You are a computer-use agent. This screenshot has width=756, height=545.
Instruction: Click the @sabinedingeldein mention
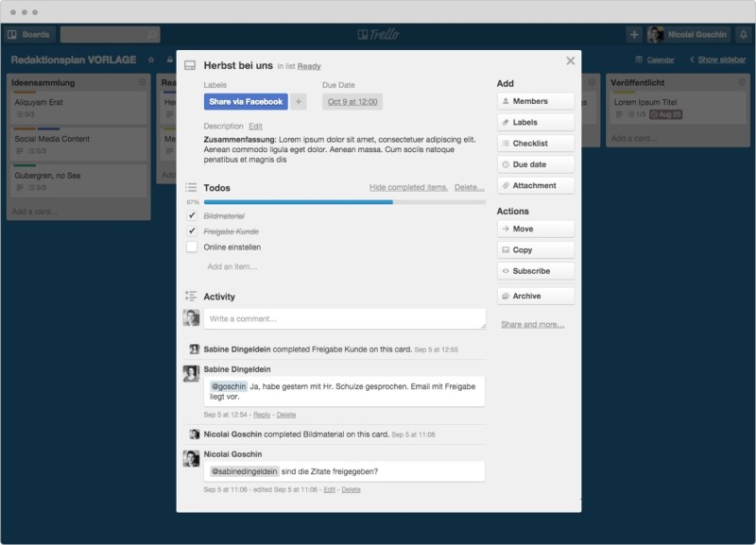245,471
